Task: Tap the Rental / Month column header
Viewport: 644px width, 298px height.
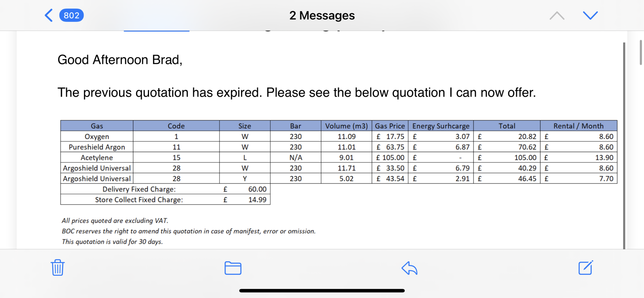Action: point(578,126)
